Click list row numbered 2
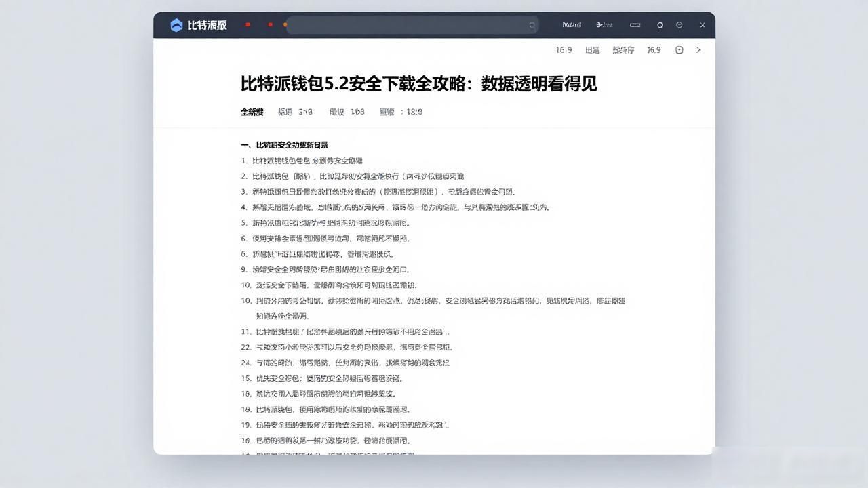The image size is (868, 488). point(353,176)
